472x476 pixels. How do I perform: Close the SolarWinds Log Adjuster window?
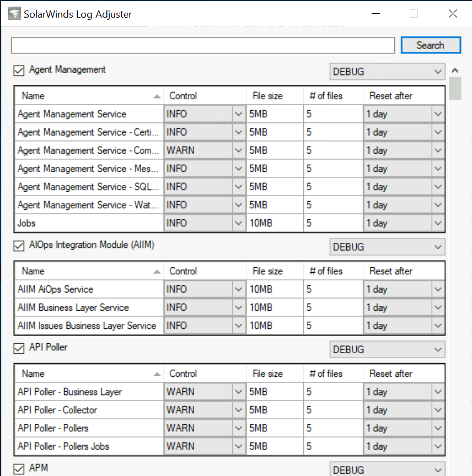pyautogui.click(x=453, y=14)
